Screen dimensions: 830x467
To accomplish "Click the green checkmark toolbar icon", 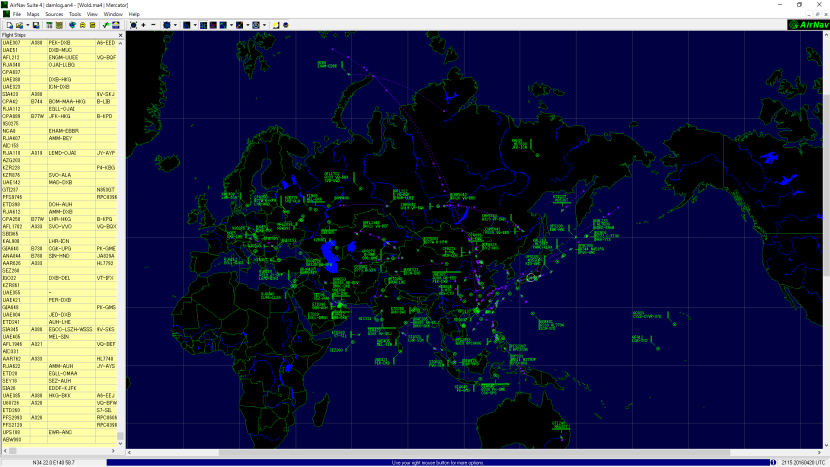I will 105,24.
